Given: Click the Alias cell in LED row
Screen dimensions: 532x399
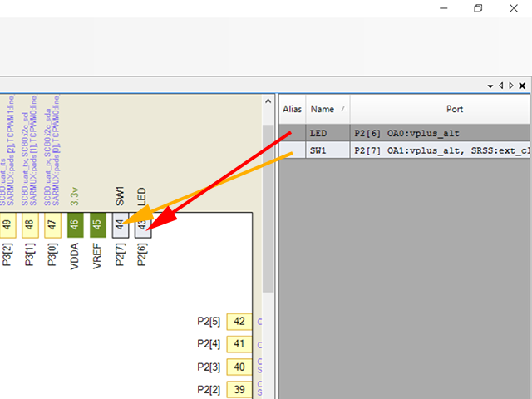Looking at the screenshot, I should [x=292, y=133].
